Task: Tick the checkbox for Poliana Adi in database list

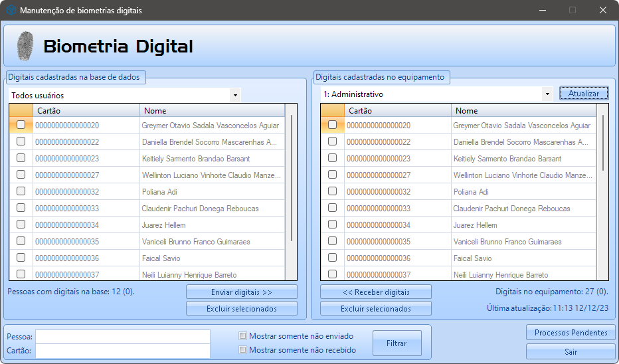Action: (x=21, y=191)
